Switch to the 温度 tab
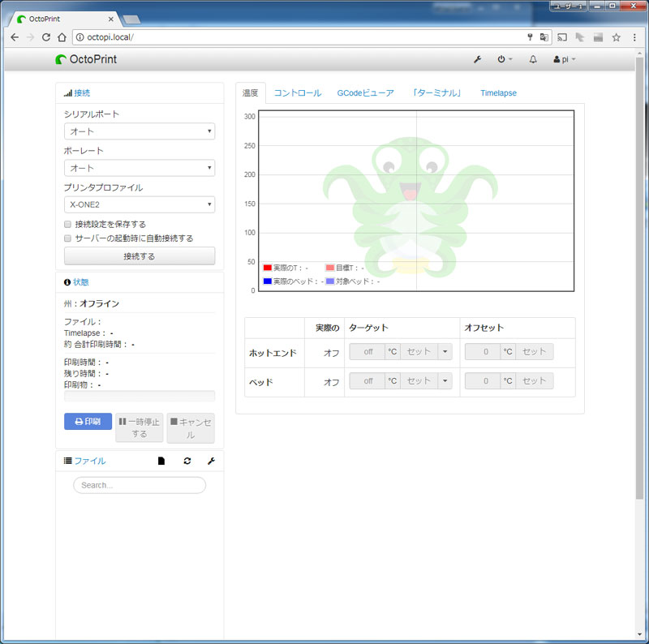 251,93
